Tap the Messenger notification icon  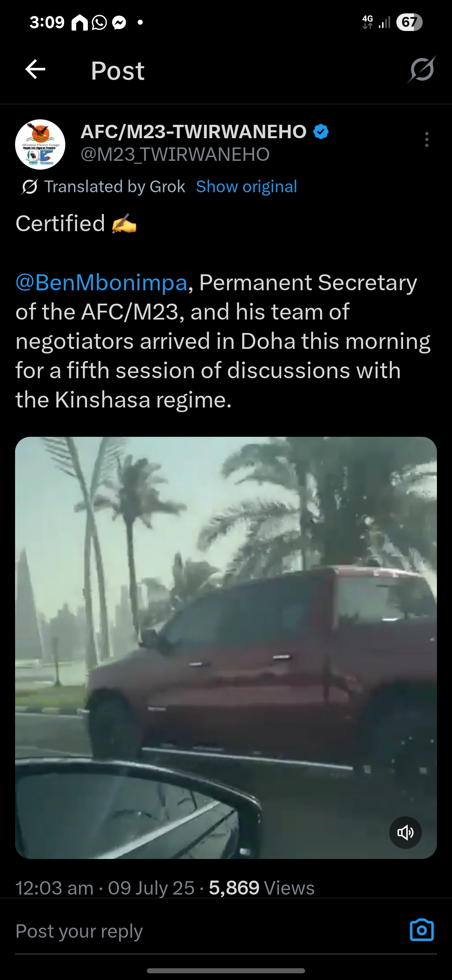pos(119,22)
